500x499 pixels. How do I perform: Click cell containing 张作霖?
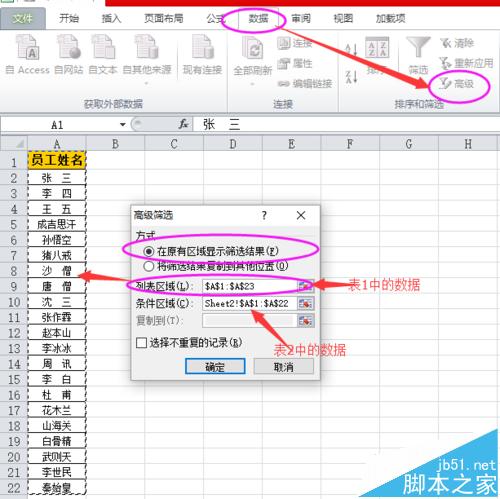point(57,317)
